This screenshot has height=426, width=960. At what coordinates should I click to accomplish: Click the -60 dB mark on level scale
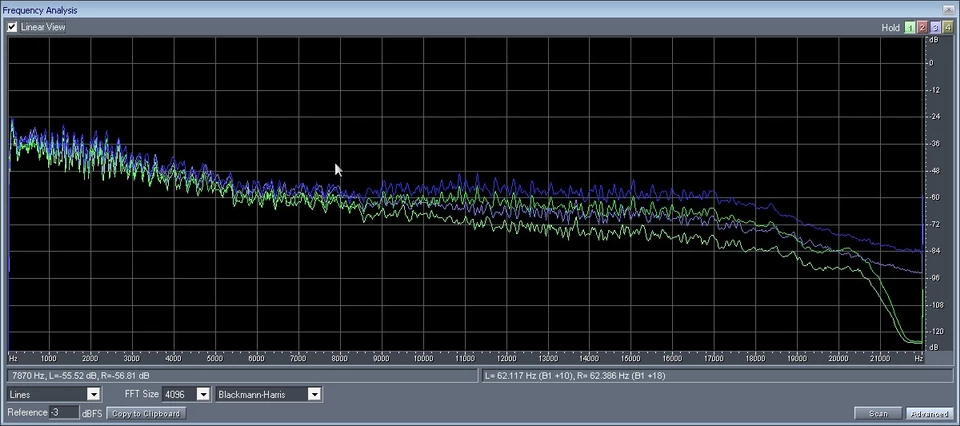click(932, 197)
